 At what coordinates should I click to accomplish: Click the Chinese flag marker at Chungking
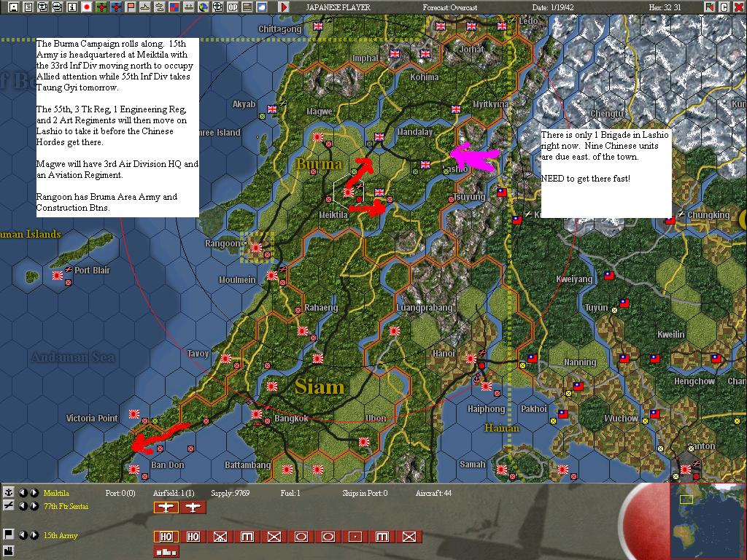670,220
